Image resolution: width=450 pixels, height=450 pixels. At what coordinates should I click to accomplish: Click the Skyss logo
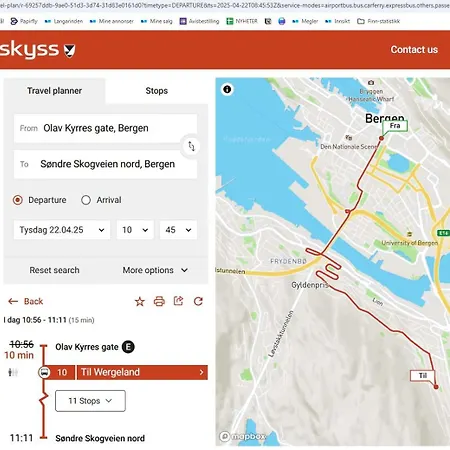pos(37,50)
